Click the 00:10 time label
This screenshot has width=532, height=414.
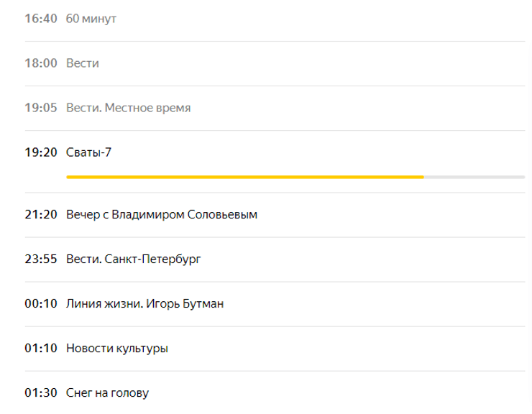pos(40,303)
